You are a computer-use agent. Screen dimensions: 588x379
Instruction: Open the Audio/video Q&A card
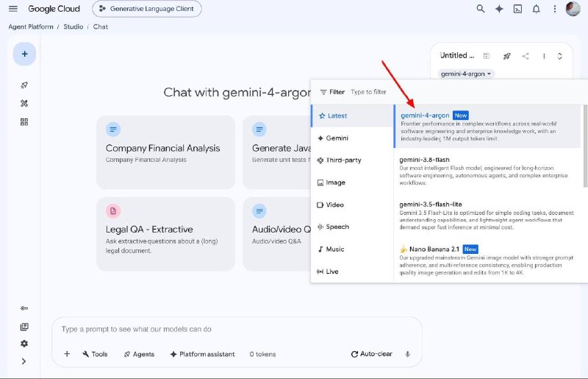277,233
